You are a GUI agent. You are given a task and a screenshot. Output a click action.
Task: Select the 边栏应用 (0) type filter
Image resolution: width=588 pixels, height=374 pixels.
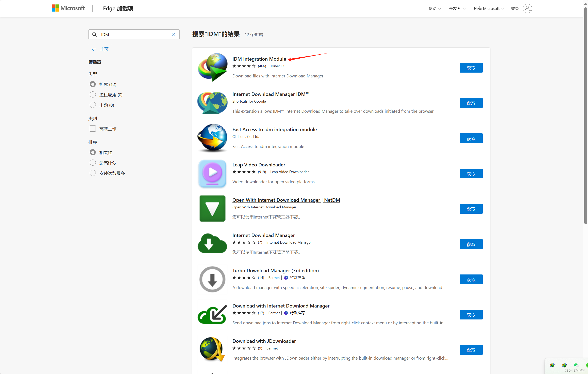tap(93, 95)
